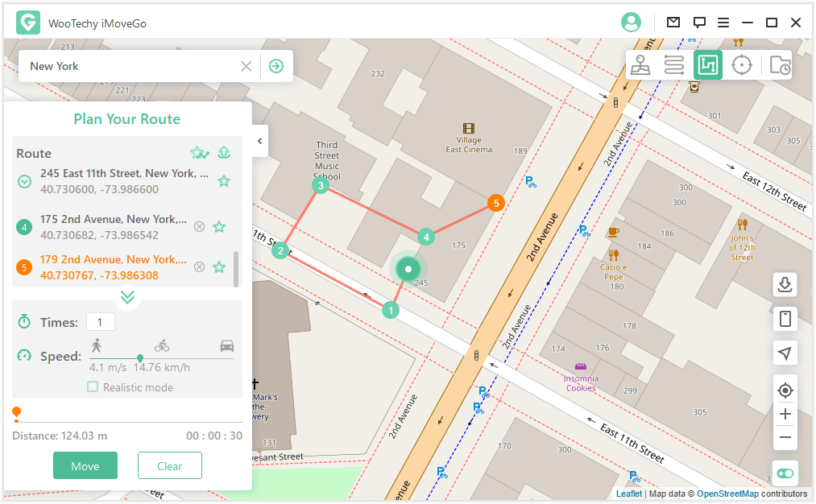The width and height of the screenshot is (816, 504).
Task: Click the import GPX file icon
Action: coord(785,284)
